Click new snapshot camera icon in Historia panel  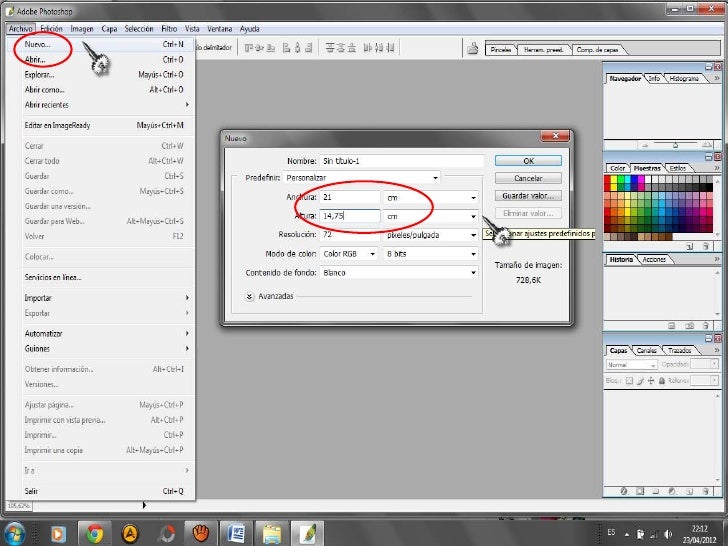click(690, 326)
